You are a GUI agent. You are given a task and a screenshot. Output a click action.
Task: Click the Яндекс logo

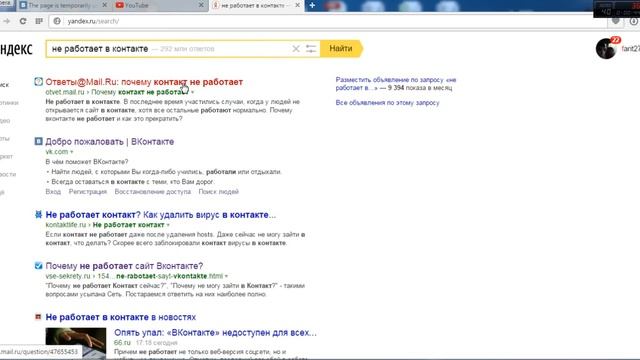point(16,48)
